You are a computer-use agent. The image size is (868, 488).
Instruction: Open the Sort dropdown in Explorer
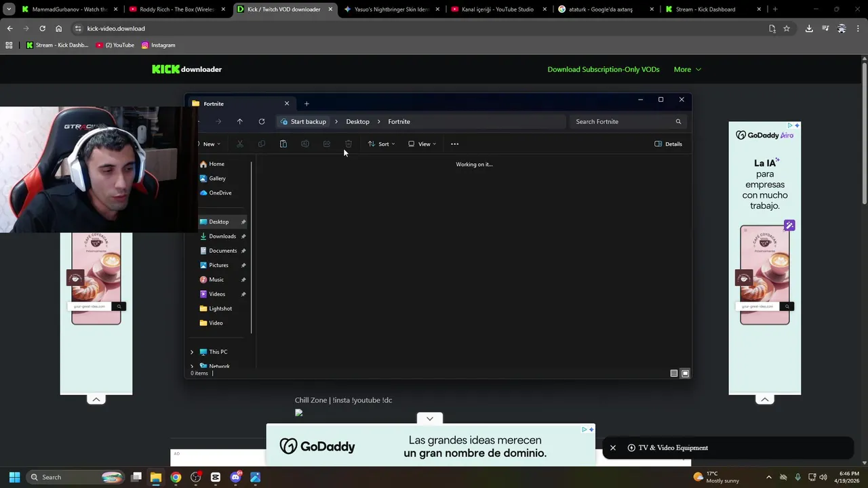pos(381,144)
